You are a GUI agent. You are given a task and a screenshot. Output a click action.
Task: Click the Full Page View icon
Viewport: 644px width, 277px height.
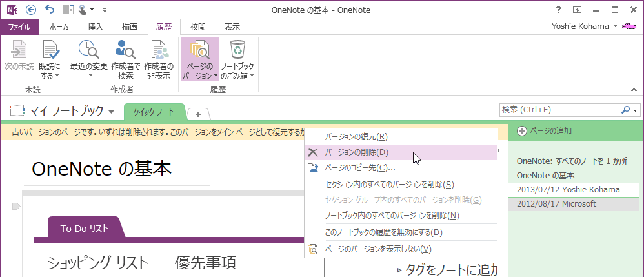[x=577, y=10]
